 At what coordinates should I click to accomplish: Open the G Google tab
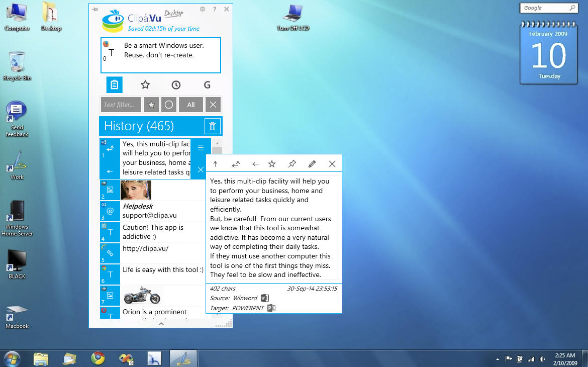pyautogui.click(x=207, y=85)
